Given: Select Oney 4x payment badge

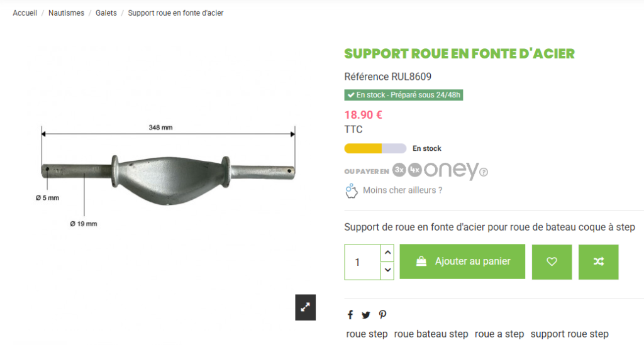Looking at the screenshot, I should (x=415, y=170).
